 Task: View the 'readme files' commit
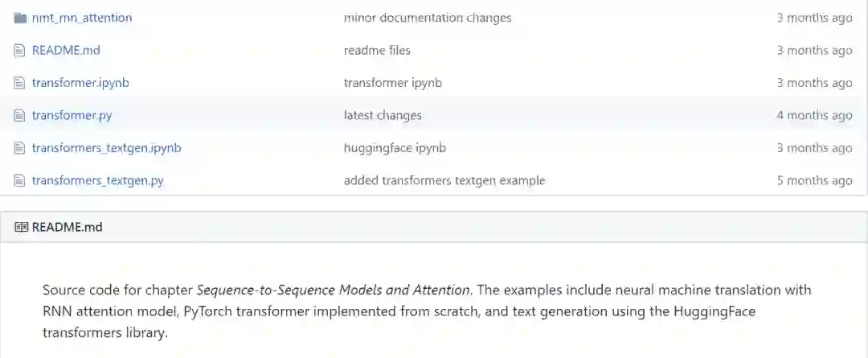(377, 50)
